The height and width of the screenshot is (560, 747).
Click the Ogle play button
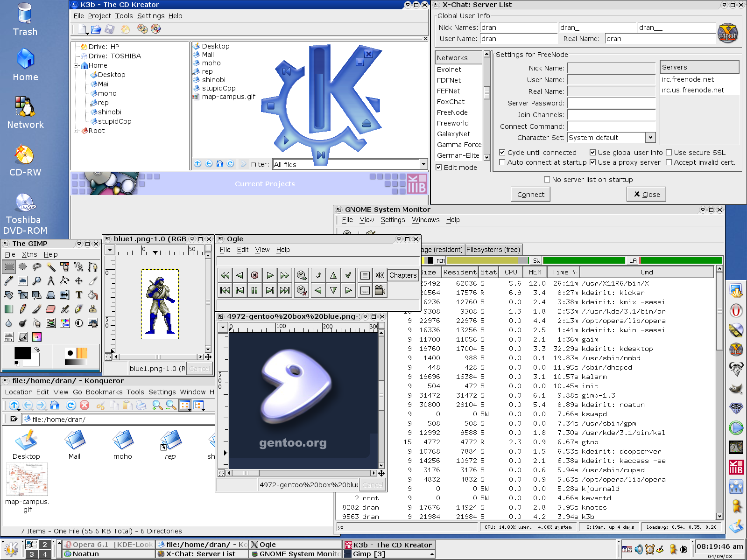coord(270,275)
